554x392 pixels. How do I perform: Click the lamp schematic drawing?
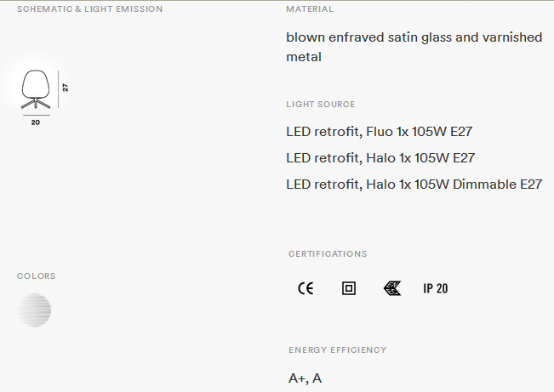[36, 89]
